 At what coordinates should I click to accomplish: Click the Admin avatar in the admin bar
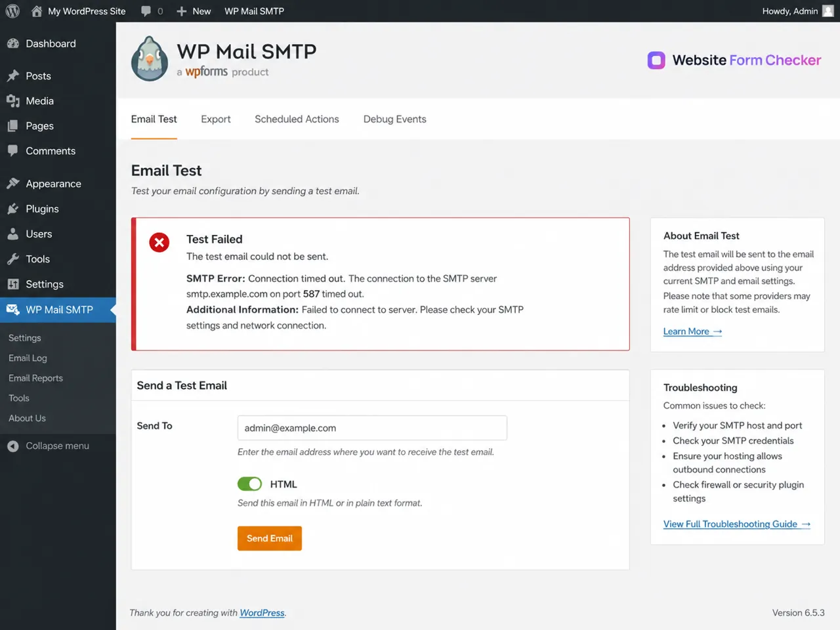828,11
